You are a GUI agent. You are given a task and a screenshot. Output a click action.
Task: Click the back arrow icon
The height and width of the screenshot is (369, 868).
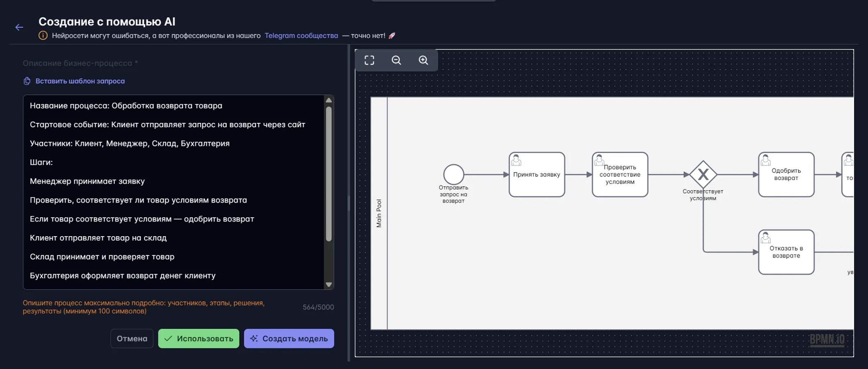(19, 27)
